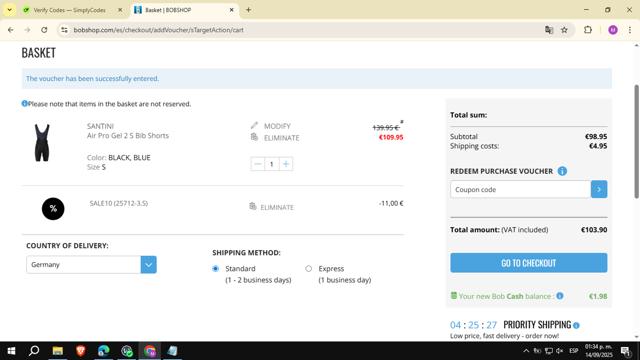
Task: Select Express shipping method
Action: (309, 269)
